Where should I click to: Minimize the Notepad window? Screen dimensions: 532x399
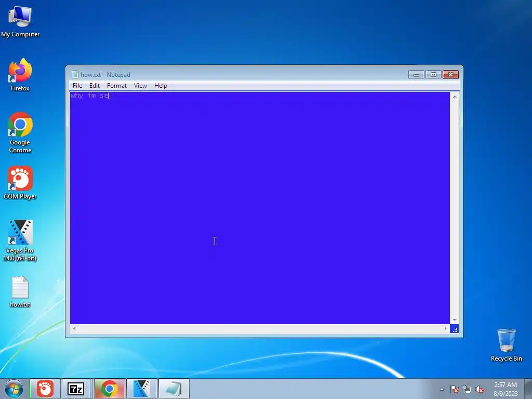pyautogui.click(x=416, y=75)
